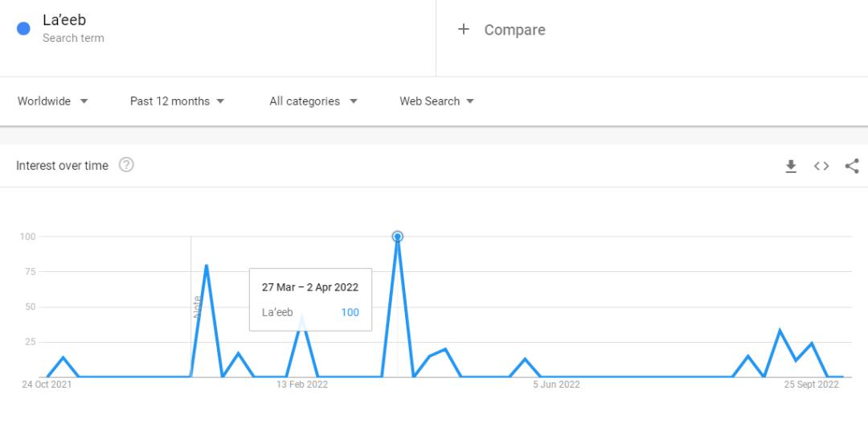Click the 24 Oct 2021 axis label
The width and height of the screenshot is (868, 428).
47,385
